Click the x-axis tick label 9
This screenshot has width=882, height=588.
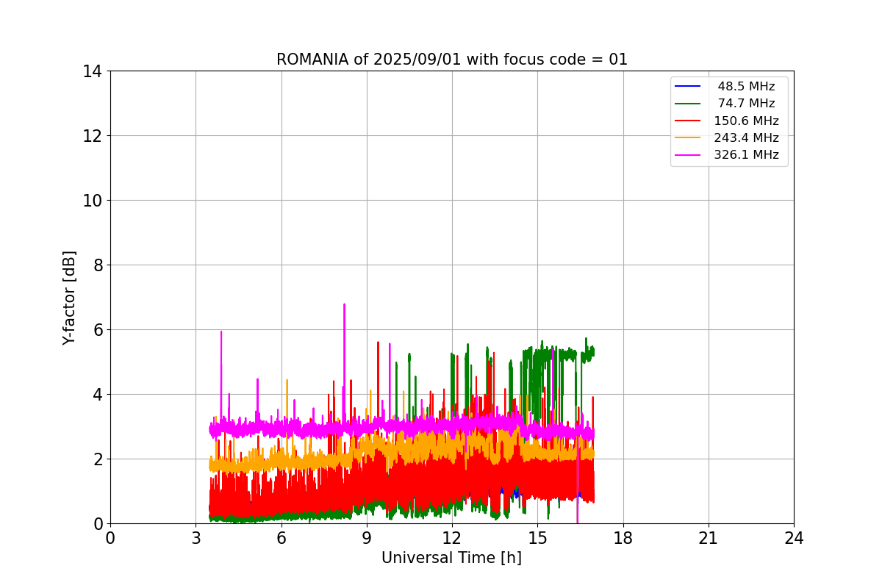[367, 538]
